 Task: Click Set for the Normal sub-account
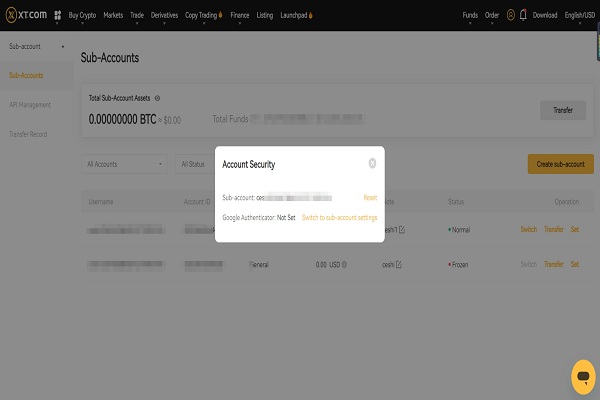[575, 229]
